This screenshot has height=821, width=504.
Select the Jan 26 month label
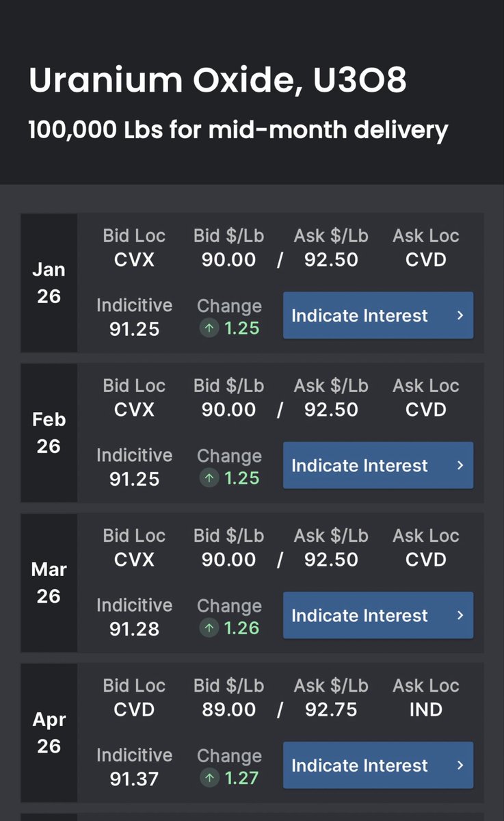coord(49,283)
